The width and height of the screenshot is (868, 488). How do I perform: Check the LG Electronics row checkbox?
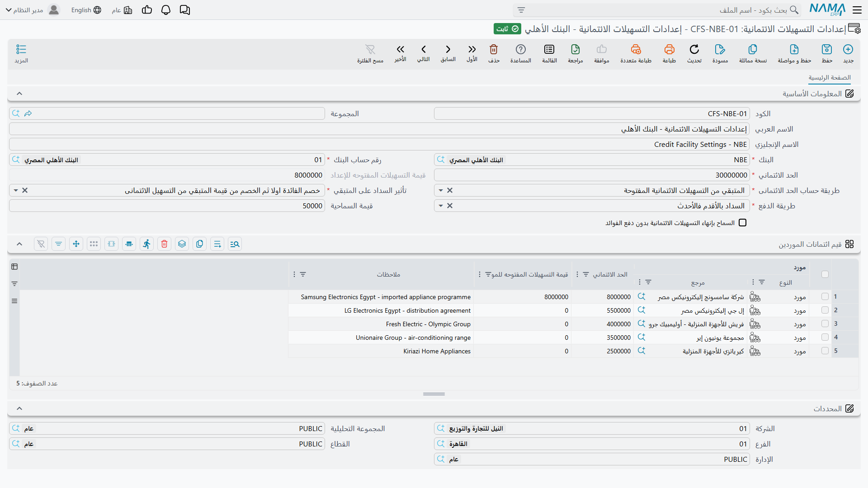[x=825, y=310]
